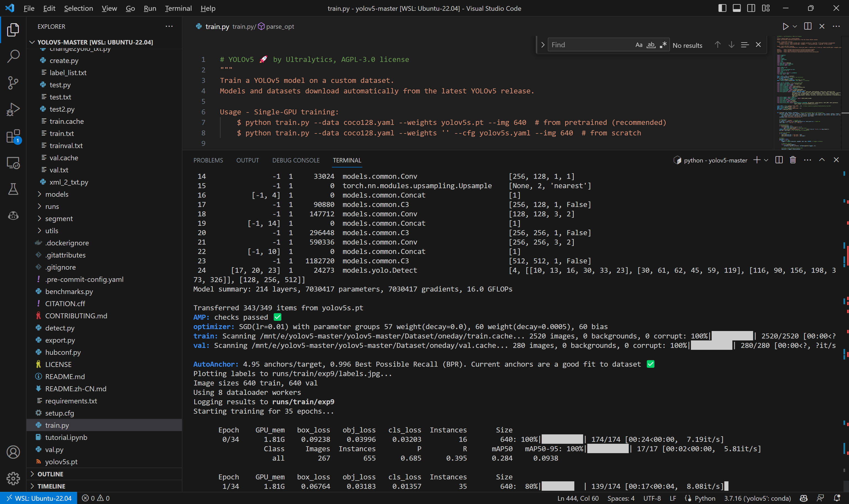The width and height of the screenshot is (849, 504).
Task: Open requirements.txt in explorer
Action: coord(104,401)
